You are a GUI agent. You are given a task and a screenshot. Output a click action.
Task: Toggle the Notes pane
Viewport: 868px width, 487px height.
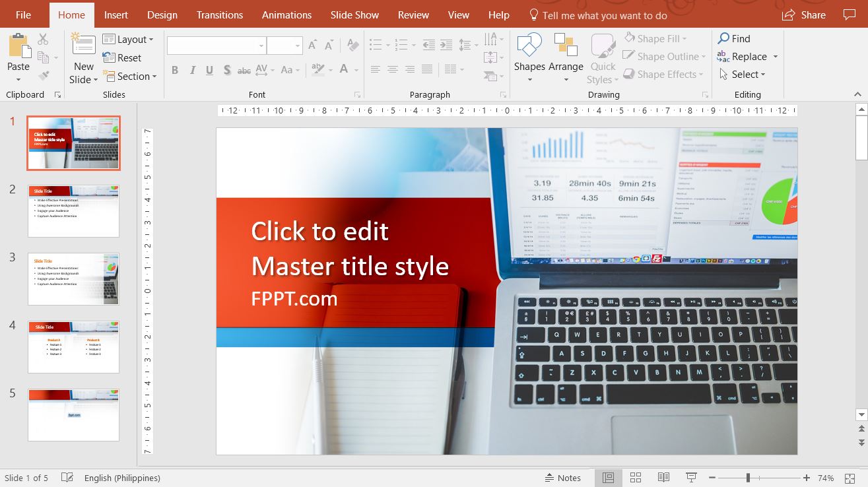(x=563, y=478)
